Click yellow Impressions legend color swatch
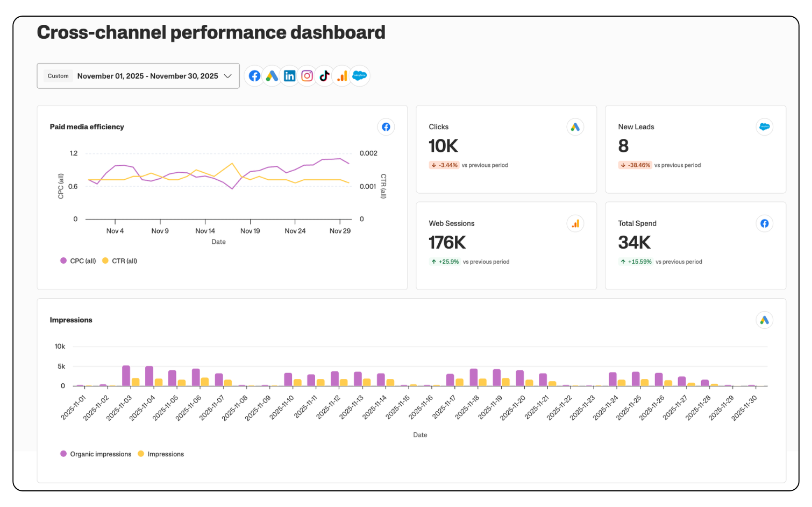Screen dimensions: 812x507 click(x=141, y=454)
